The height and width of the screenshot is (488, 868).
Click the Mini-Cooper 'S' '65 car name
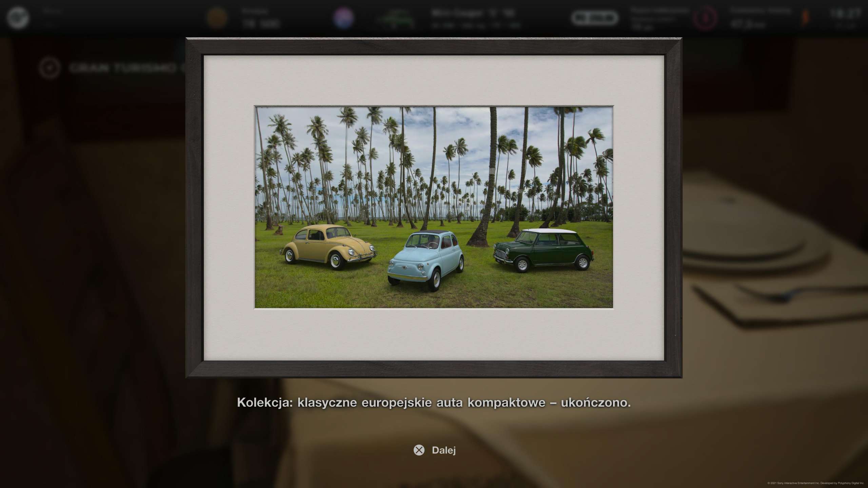pyautogui.click(x=473, y=13)
